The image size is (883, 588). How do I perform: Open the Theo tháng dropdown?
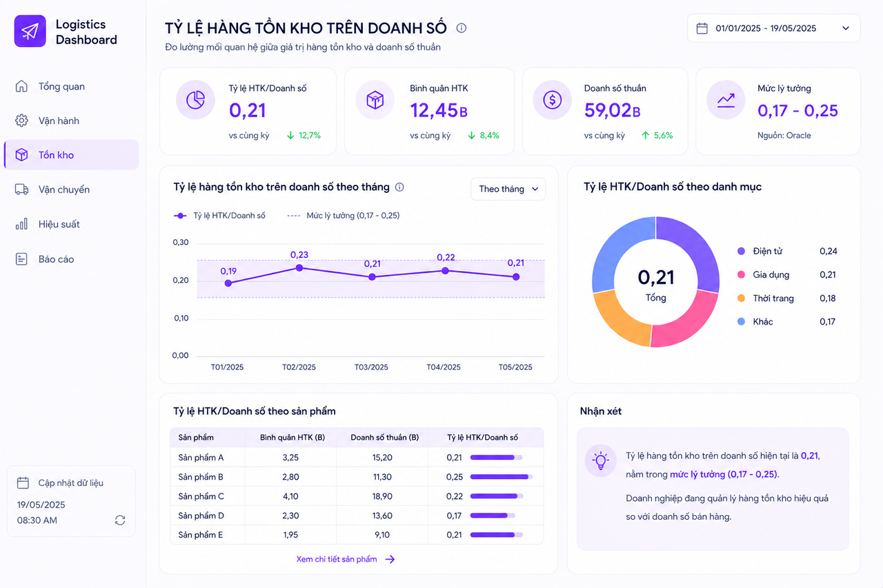[x=508, y=189]
